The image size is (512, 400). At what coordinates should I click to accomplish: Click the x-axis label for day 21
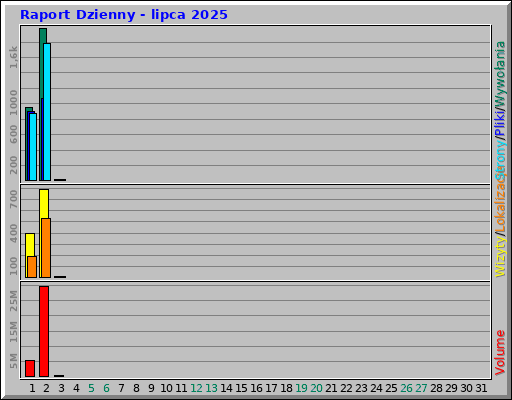point(331,388)
